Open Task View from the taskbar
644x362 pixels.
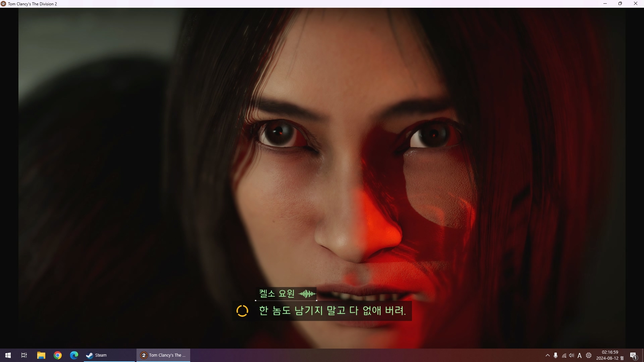coord(24,355)
